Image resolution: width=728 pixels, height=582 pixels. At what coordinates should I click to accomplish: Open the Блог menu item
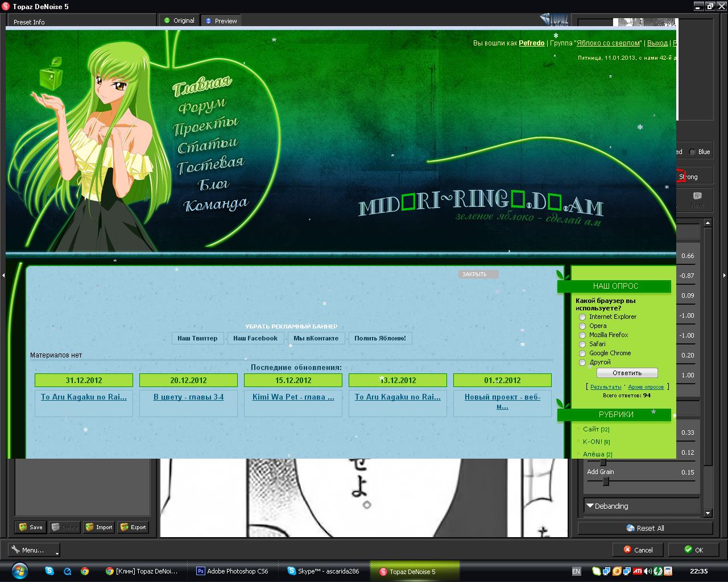213,184
